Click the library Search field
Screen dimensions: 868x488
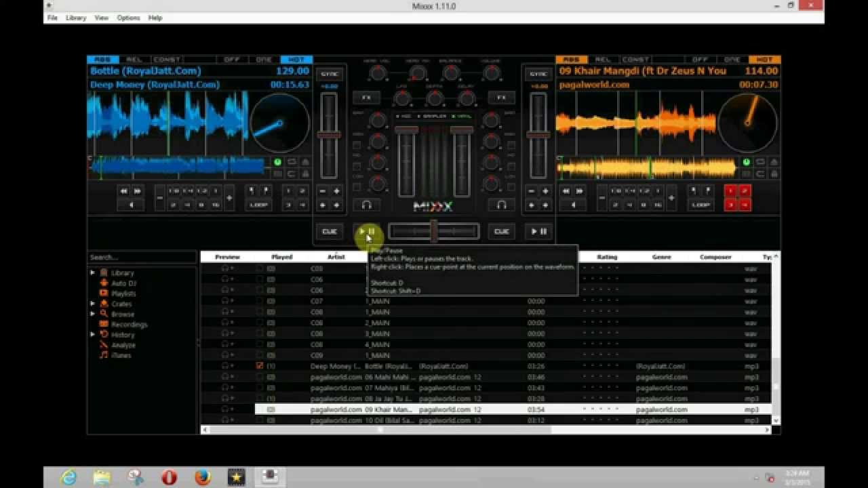pyautogui.click(x=142, y=258)
